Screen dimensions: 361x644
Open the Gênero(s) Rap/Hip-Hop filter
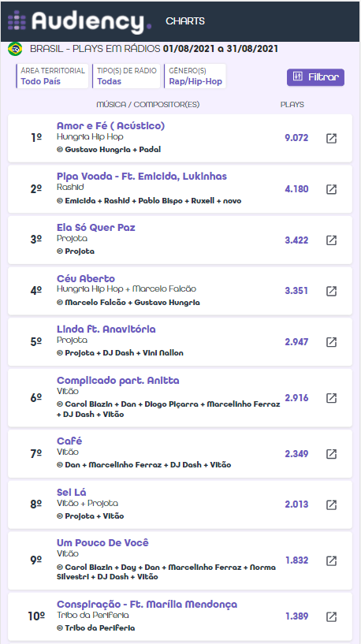195,76
